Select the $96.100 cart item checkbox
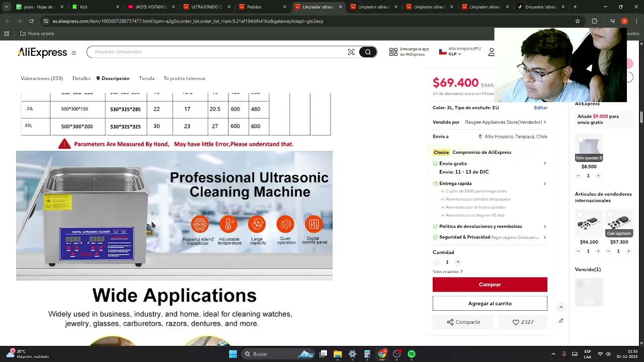 [580, 215]
